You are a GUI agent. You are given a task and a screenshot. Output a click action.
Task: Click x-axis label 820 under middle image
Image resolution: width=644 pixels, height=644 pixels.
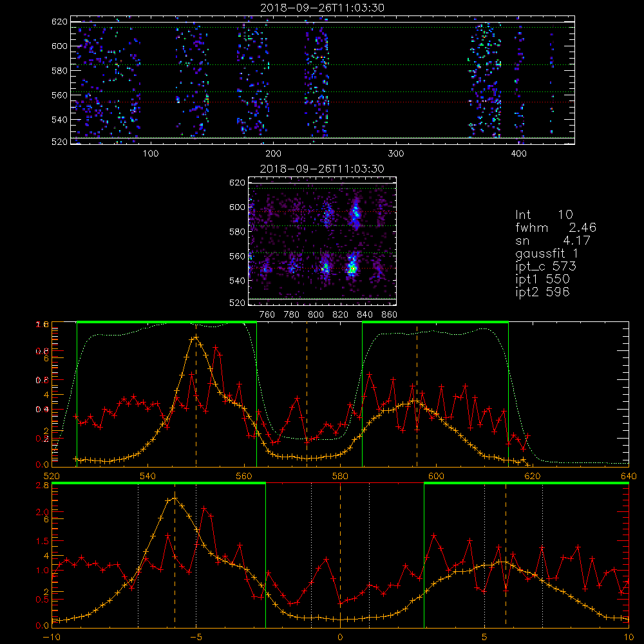(341, 315)
